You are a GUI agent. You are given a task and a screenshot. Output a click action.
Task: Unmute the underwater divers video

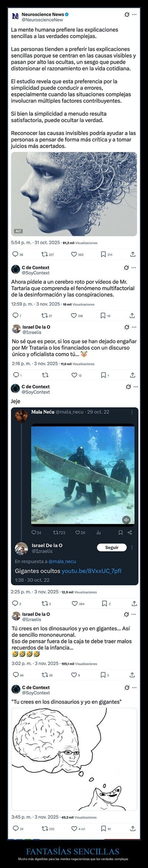(127, 520)
